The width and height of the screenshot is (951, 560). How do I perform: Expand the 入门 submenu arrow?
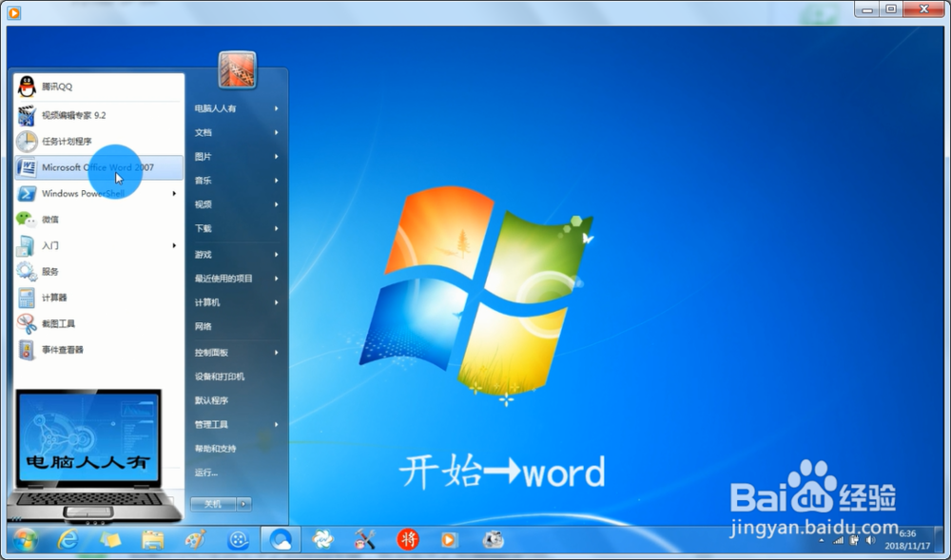(x=174, y=245)
